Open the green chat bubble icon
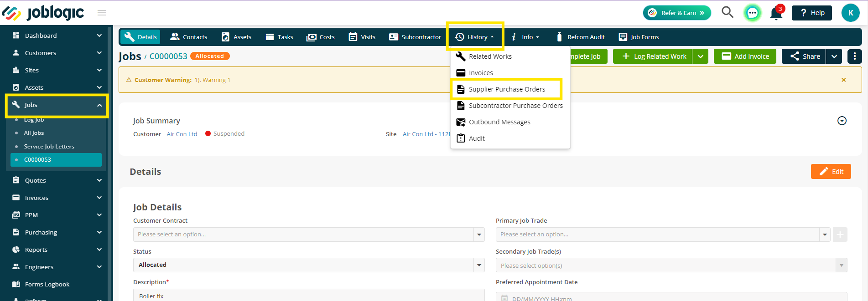This screenshot has height=301, width=868. [x=753, y=13]
